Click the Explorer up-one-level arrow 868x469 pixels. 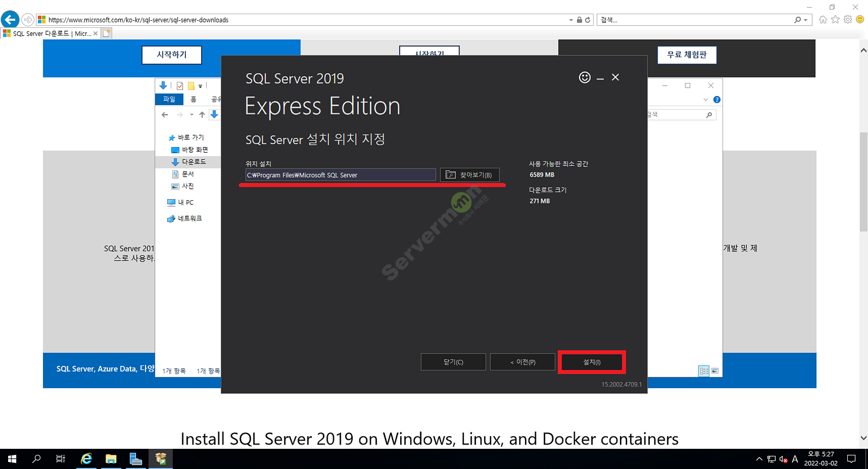[202, 115]
